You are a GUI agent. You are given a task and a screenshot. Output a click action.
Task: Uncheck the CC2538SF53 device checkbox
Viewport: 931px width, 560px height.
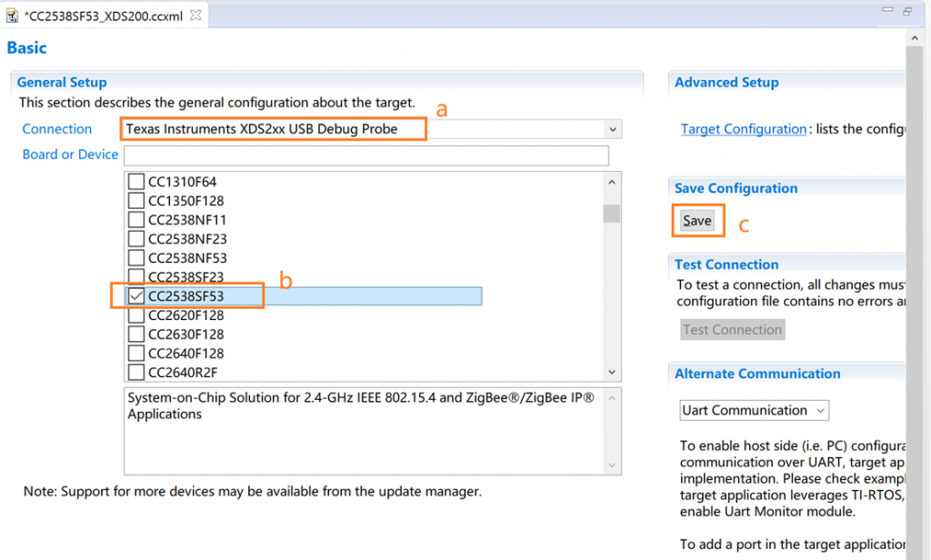(x=136, y=295)
